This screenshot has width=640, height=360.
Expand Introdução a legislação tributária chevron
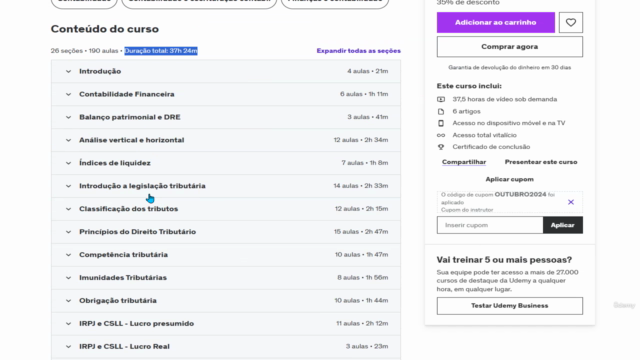click(68, 186)
